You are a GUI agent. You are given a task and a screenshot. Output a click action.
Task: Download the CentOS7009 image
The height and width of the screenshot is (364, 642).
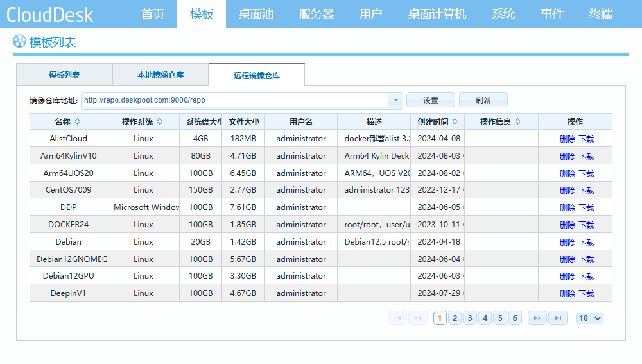click(586, 191)
